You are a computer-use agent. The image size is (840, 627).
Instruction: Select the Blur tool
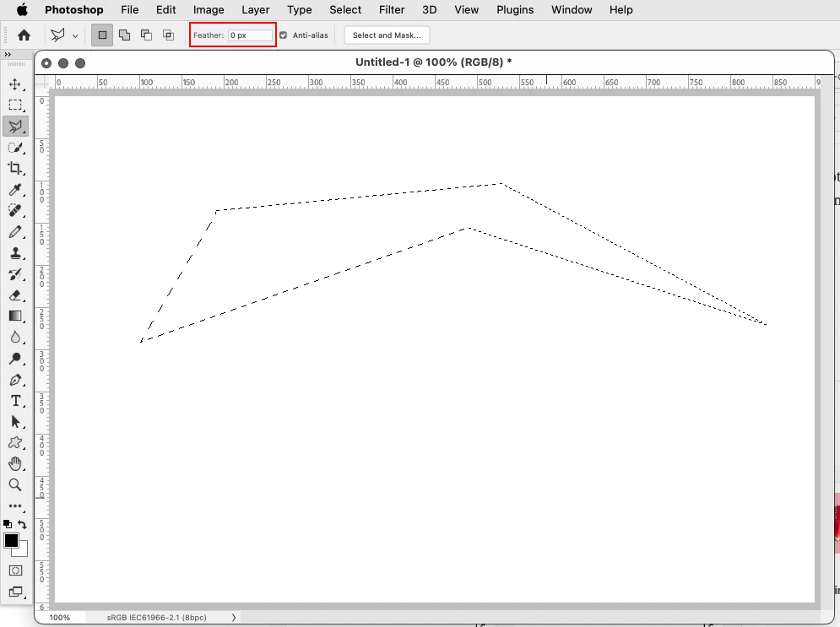pyautogui.click(x=15, y=338)
